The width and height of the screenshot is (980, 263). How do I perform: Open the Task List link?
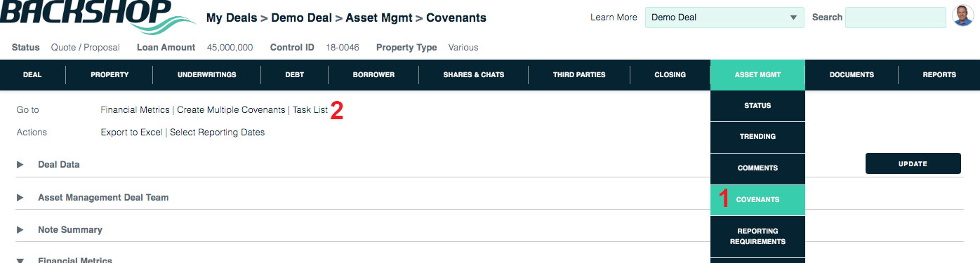[310, 110]
